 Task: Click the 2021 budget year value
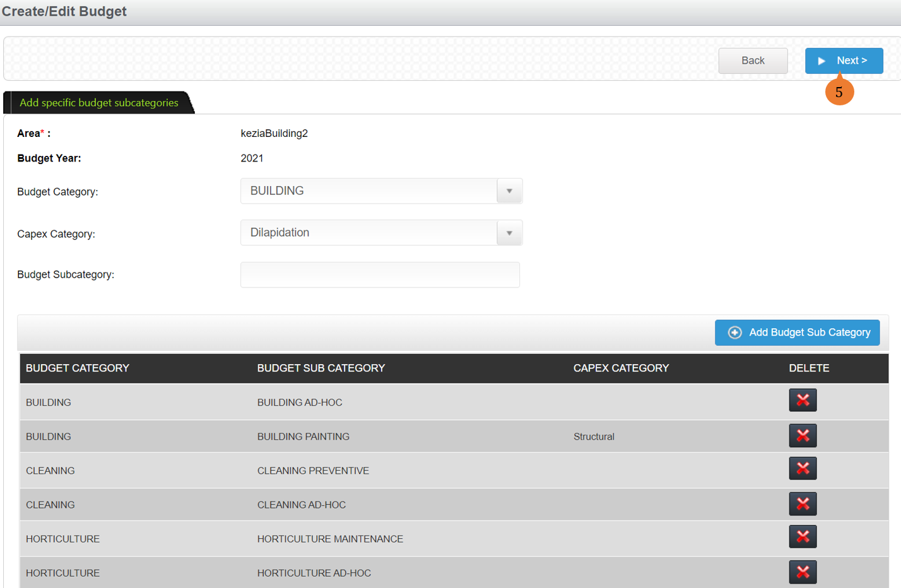[x=252, y=158]
